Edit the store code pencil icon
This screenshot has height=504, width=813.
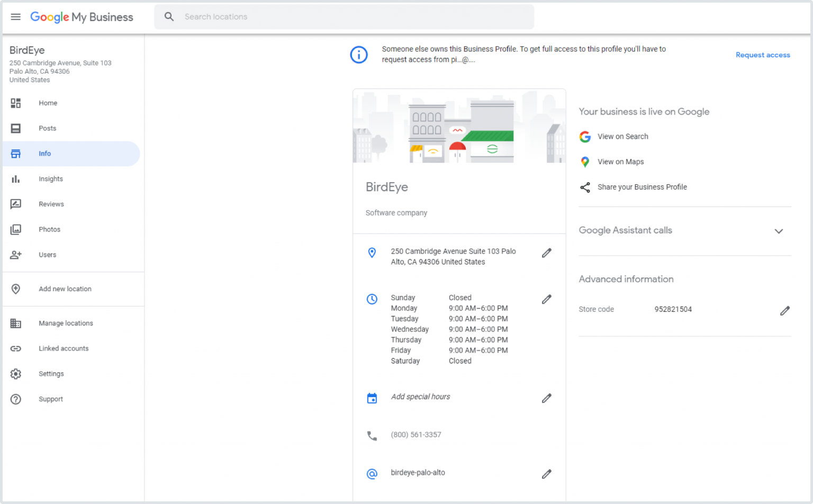pos(785,311)
